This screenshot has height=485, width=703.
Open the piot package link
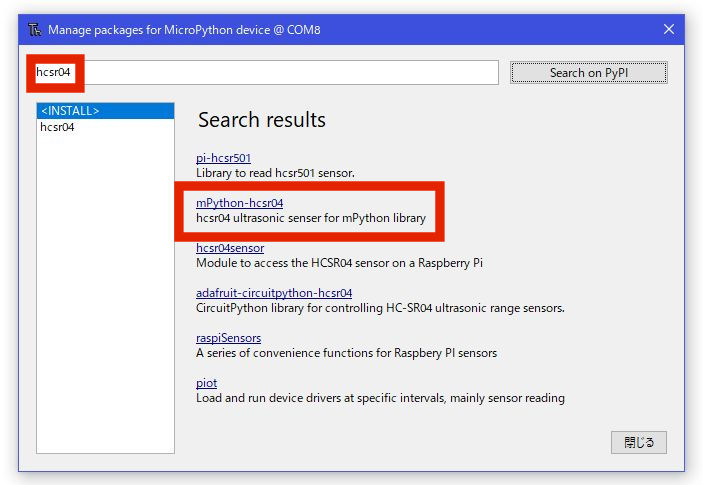tap(206, 383)
